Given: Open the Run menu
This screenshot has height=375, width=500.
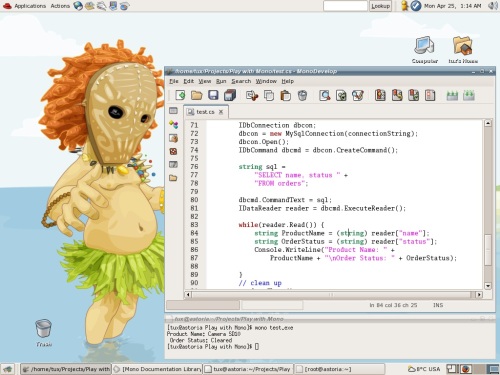Looking at the screenshot, I should [x=221, y=81].
